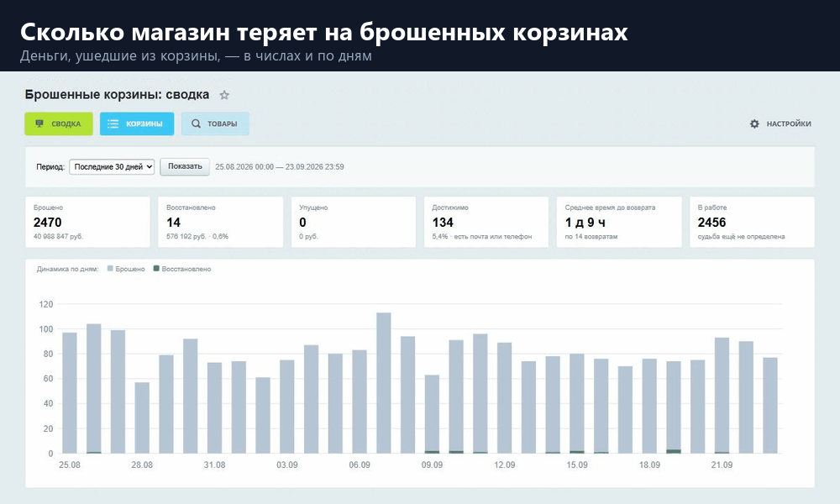
Task: Click the chart bar above the 25.08 label
Action: (70, 393)
